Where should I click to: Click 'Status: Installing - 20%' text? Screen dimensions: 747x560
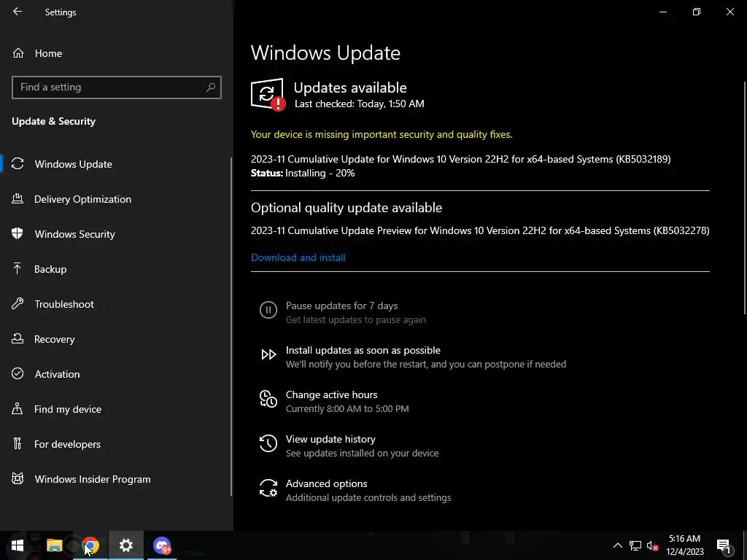(x=303, y=174)
